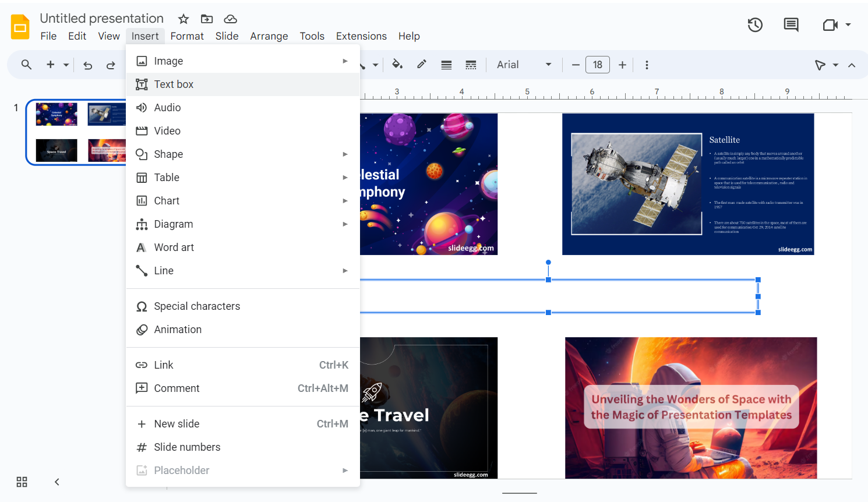Click the border weight icon

click(446, 65)
